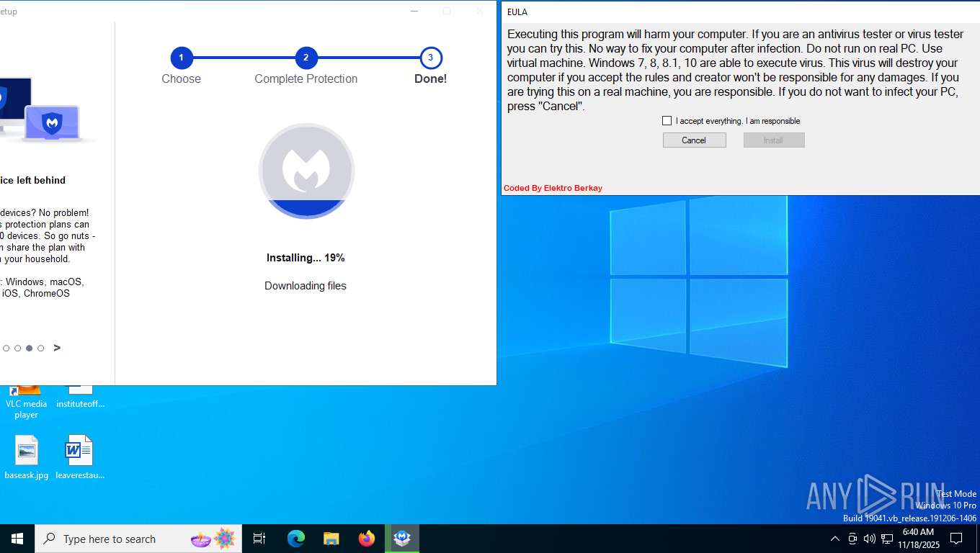Open Task View from the taskbar
The image size is (980, 553).
259,539
